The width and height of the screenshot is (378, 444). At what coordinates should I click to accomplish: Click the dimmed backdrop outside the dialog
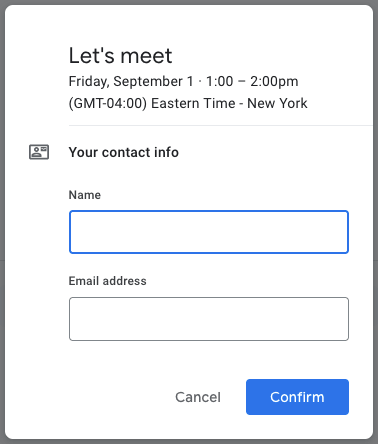[x=2, y=222]
